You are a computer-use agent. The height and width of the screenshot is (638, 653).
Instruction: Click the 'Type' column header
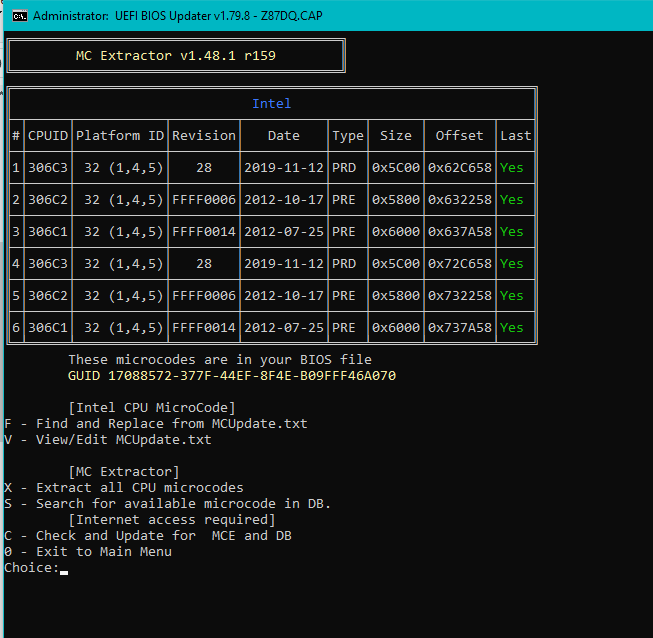pyautogui.click(x=348, y=136)
